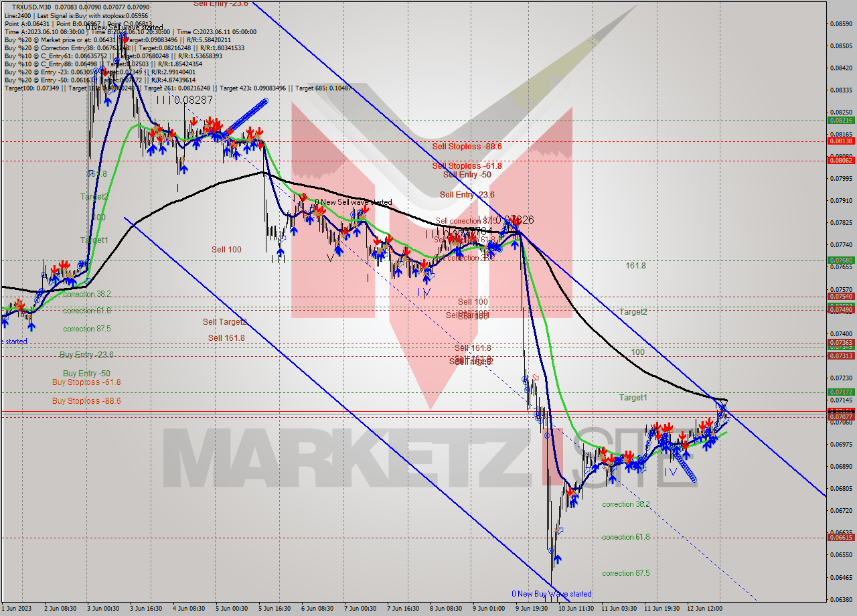857x616 pixels.
Task: Click the green 0.07172 price level tag
Action: pos(841,392)
